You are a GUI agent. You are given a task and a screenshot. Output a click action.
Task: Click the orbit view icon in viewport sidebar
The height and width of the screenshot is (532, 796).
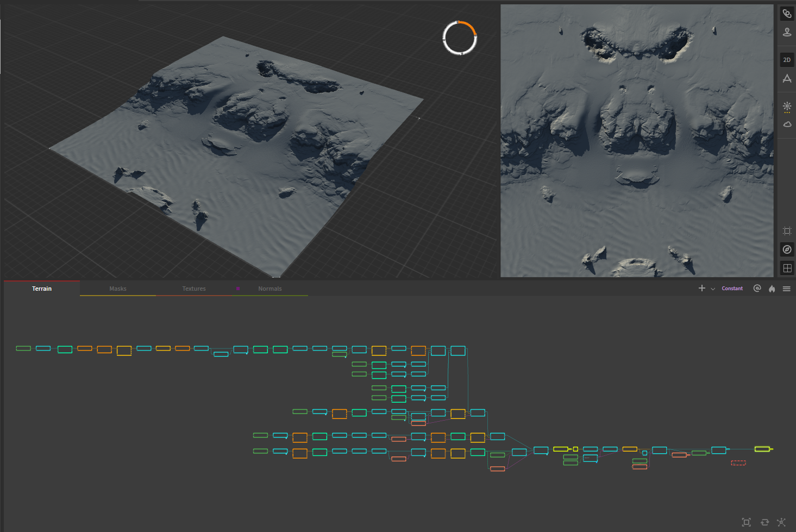click(x=787, y=14)
